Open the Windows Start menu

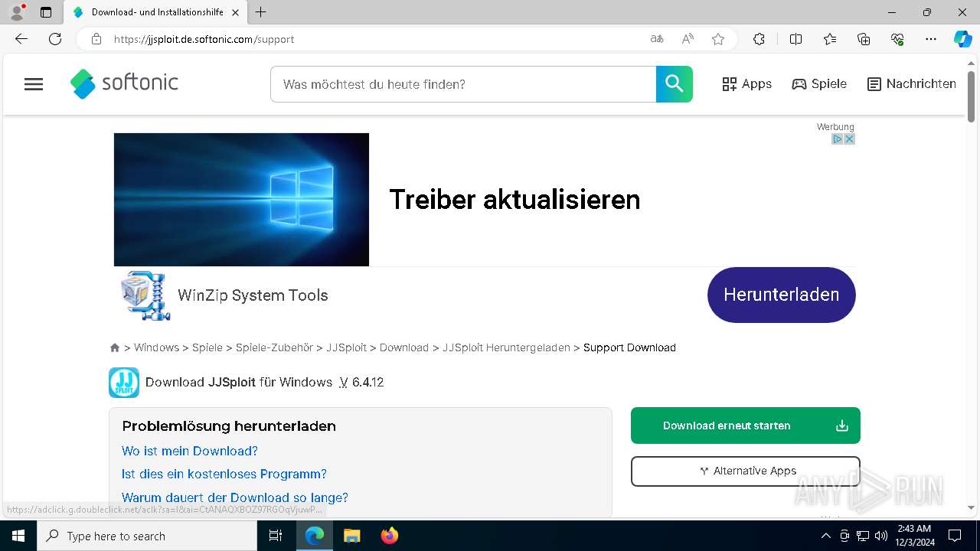18,536
